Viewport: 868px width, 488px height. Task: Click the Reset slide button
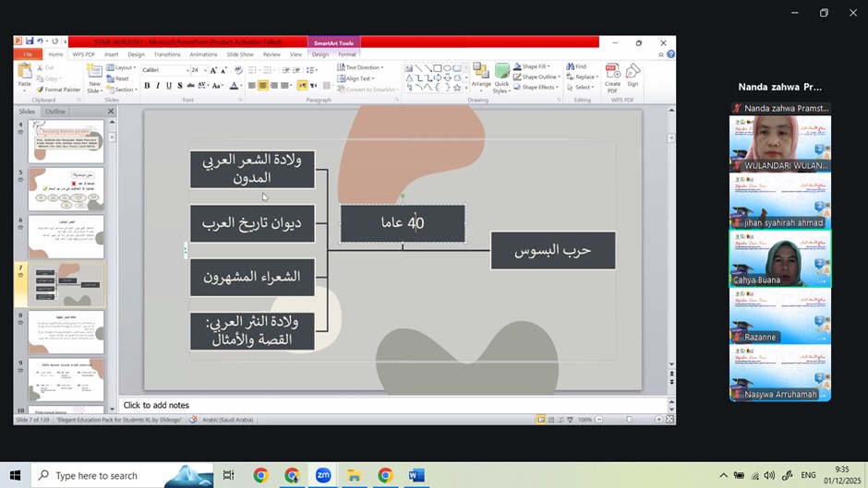[x=120, y=78]
